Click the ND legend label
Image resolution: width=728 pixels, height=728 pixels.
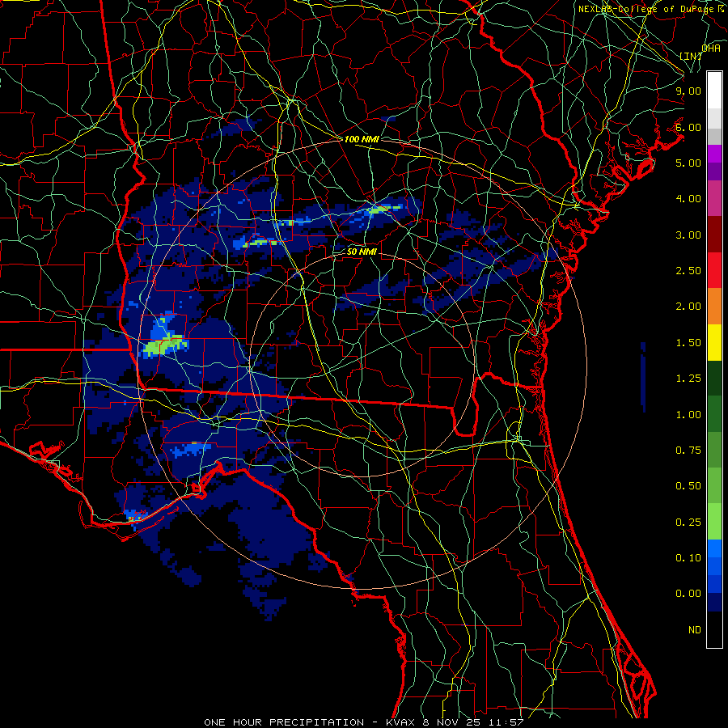point(695,630)
